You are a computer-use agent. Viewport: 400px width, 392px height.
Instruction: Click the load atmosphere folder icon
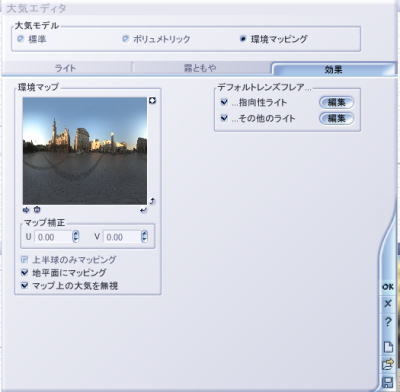pyautogui.click(x=388, y=364)
